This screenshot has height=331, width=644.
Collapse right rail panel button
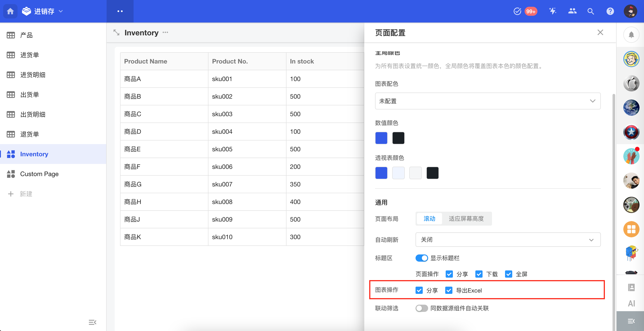coord(630,321)
